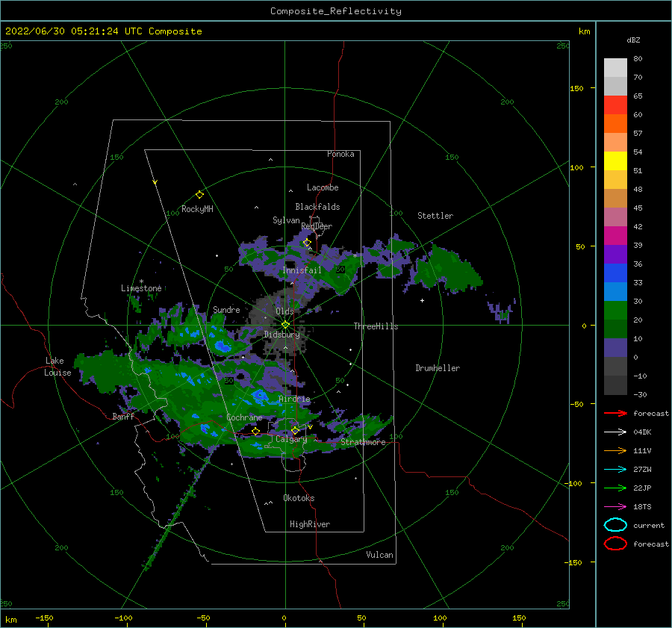Click the dBZ legend heading
This screenshot has height=628, width=672.
pos(633,40)
